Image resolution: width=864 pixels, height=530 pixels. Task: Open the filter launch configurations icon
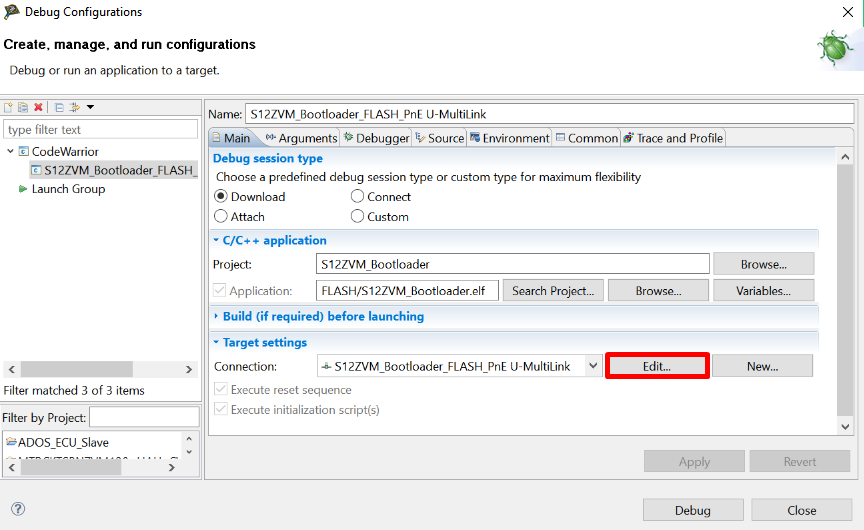click(x=74, y=107)
